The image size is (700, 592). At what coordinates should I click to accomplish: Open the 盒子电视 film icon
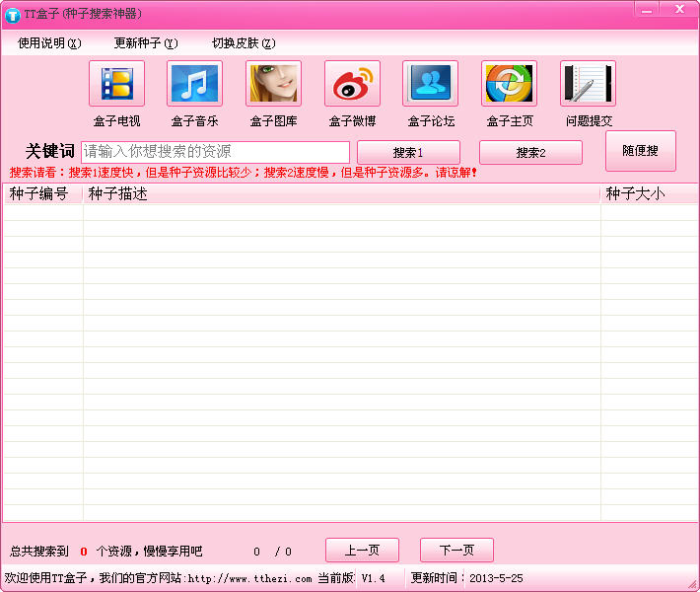pos(117,84)
